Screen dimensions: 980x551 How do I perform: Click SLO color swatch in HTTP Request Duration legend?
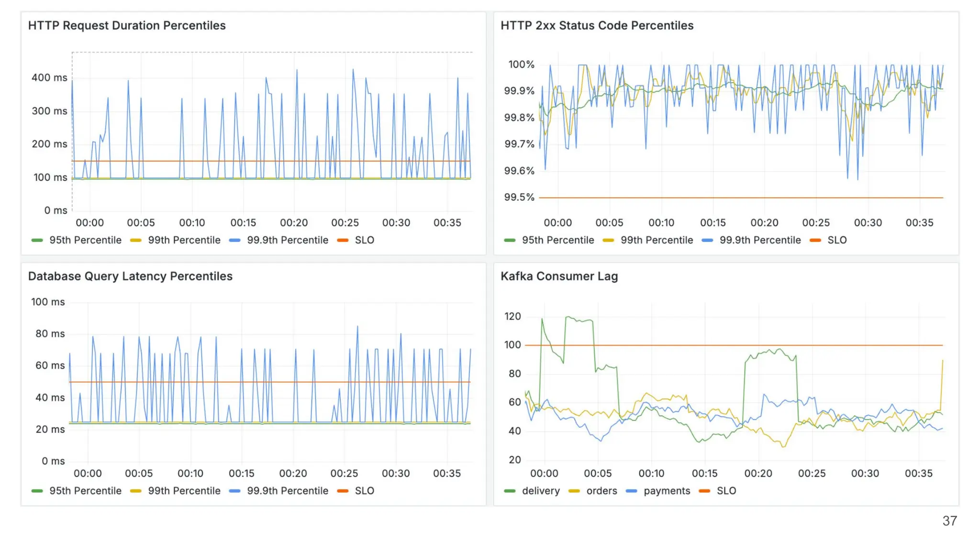(x=343, y=240)
